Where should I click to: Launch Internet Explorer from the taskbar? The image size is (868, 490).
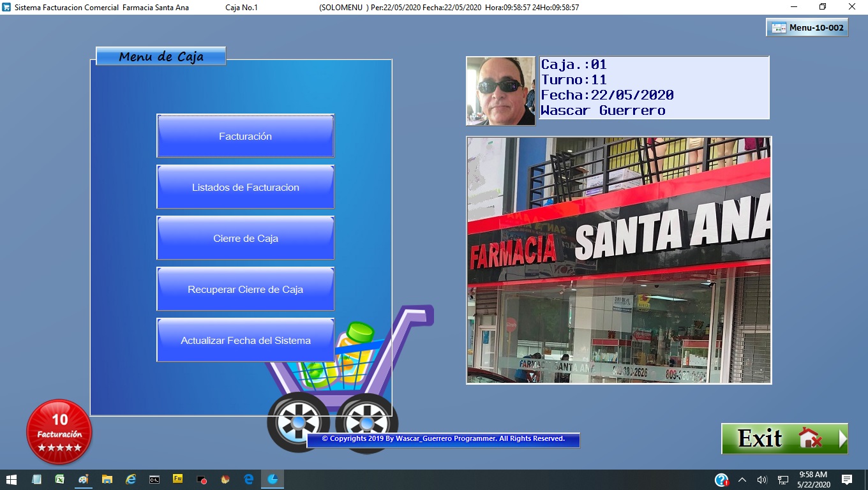(131, 479)
